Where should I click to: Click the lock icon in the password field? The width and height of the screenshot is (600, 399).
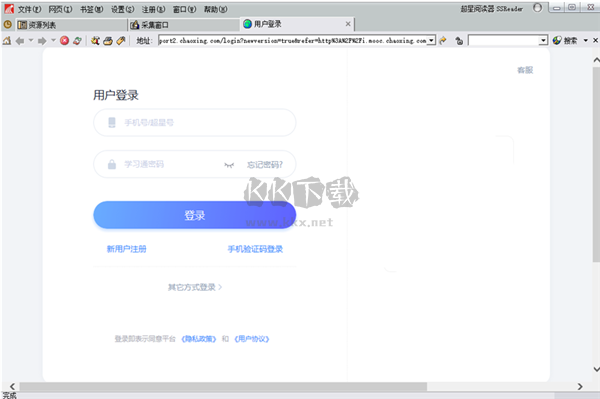click(112, 164)
